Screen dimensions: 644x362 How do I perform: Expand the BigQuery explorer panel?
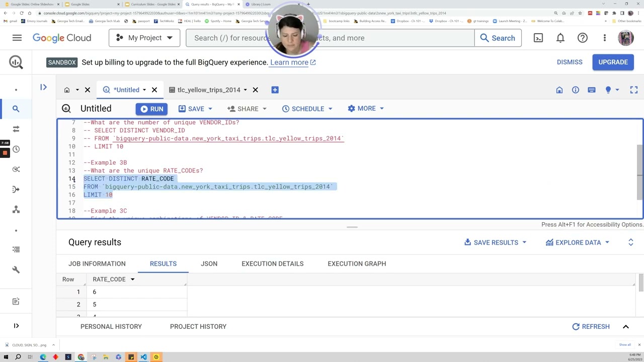[43, 87]
